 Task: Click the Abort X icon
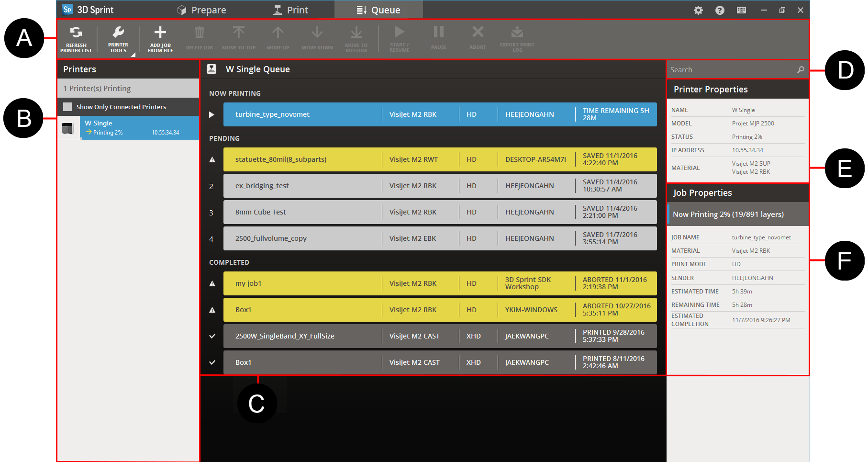[x=478, y=33]
